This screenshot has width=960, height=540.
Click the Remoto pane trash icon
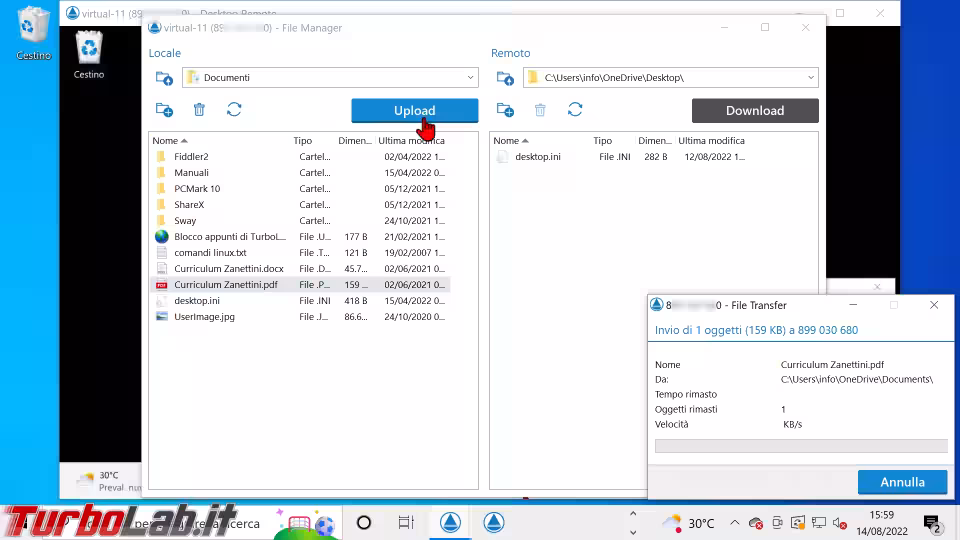[540, 110]
